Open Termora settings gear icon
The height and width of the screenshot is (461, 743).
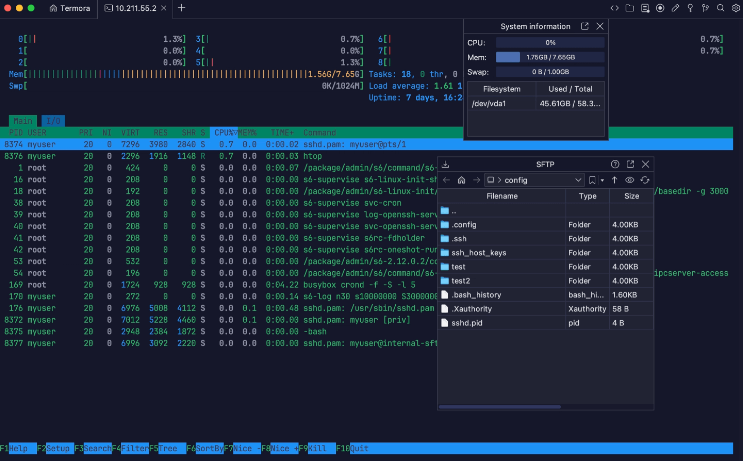click(736, 8)
